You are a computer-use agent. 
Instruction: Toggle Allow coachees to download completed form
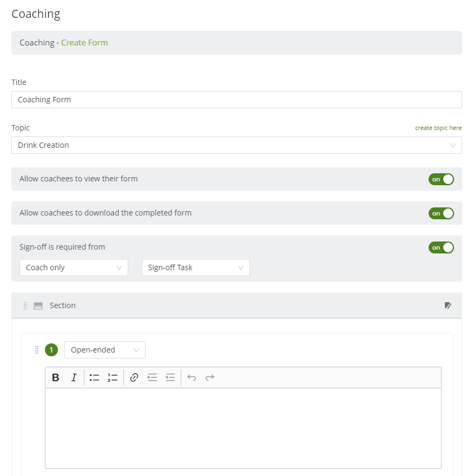tap(441, 213)
